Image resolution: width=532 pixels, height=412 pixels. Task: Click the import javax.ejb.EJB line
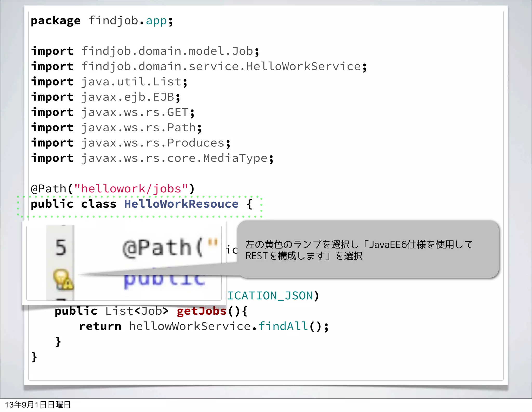(x=106, y=97)
